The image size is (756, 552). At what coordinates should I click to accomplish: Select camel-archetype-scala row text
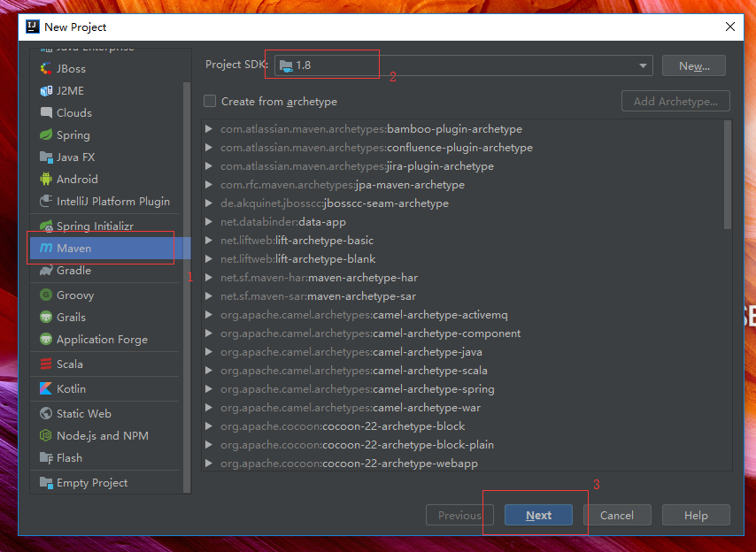pyautogui.click(x=354, y=371)
